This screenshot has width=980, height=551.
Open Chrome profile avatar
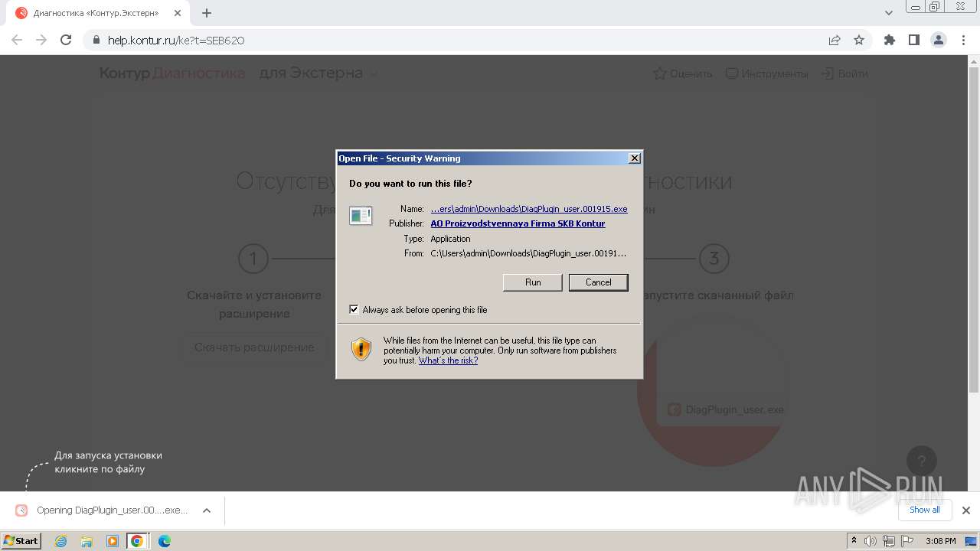(x=938, y=40)
